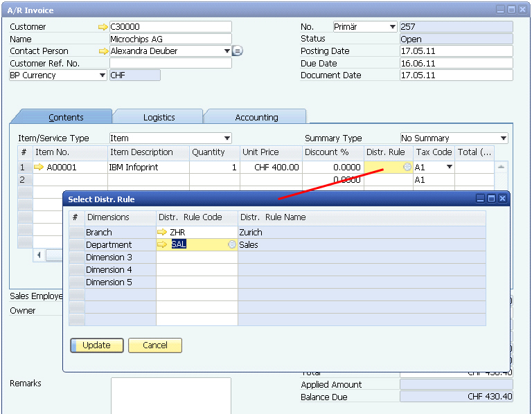Switch to the Accounting tab
This screenshot has width=532, height=414.
[256, 117]
